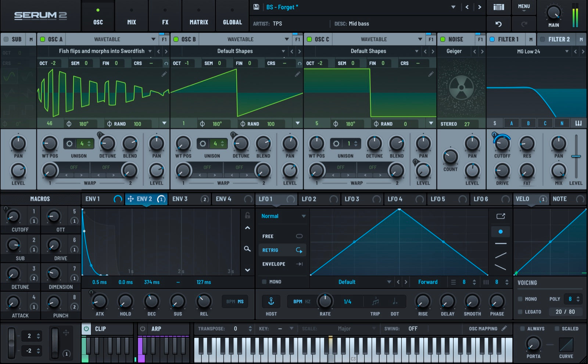Select the ENV 3 tab
The width and height of the screenshot is (588, 364).
180,199
